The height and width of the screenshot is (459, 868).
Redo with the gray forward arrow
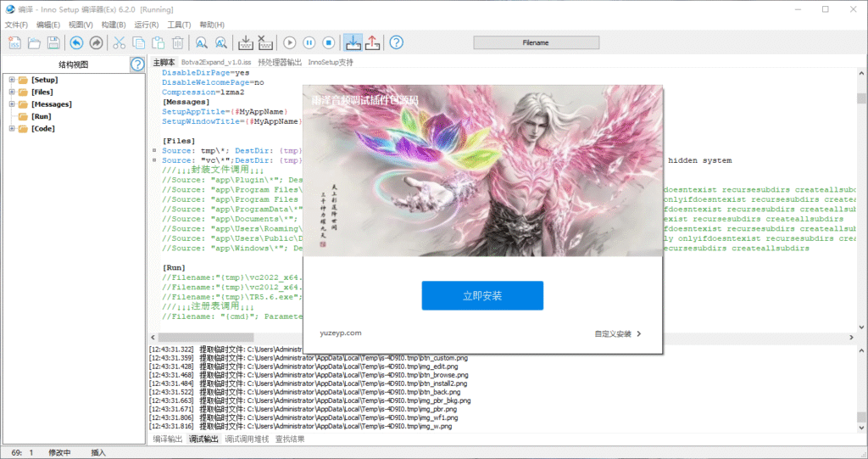click(96, 42)
